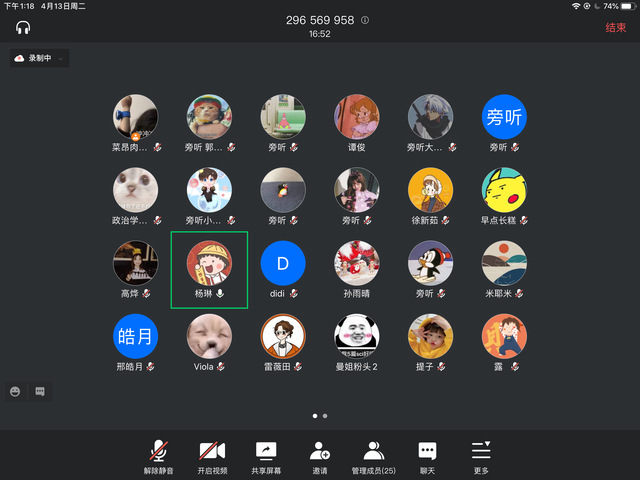Click the cloud recording icon in 录制中
Screen dimensions: 640x480
coord(20,59)
